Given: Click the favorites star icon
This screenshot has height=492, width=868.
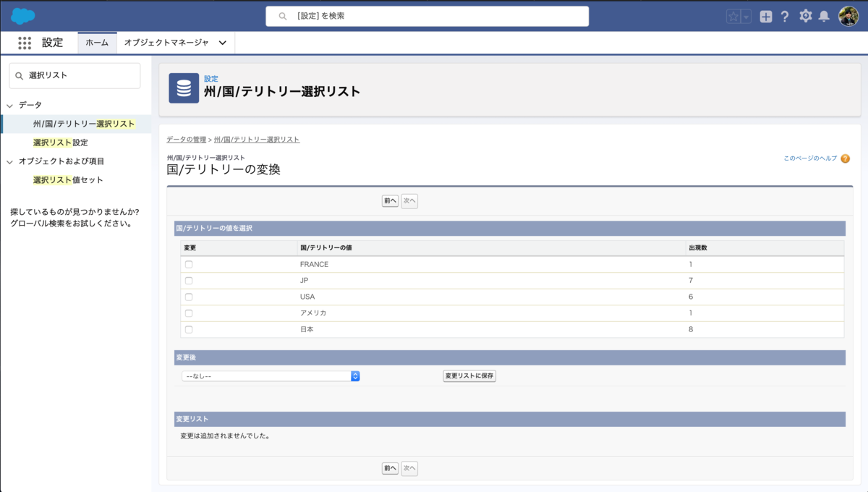Looking at the screenshot, I should 733,17.
